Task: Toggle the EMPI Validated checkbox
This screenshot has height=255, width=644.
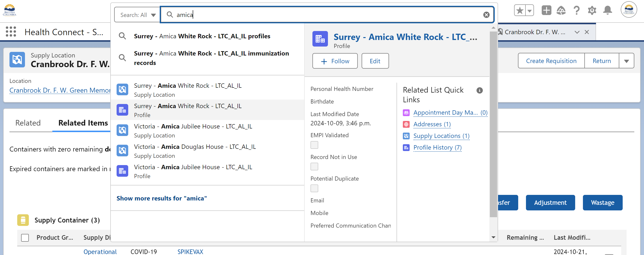Action: point(314,145)
